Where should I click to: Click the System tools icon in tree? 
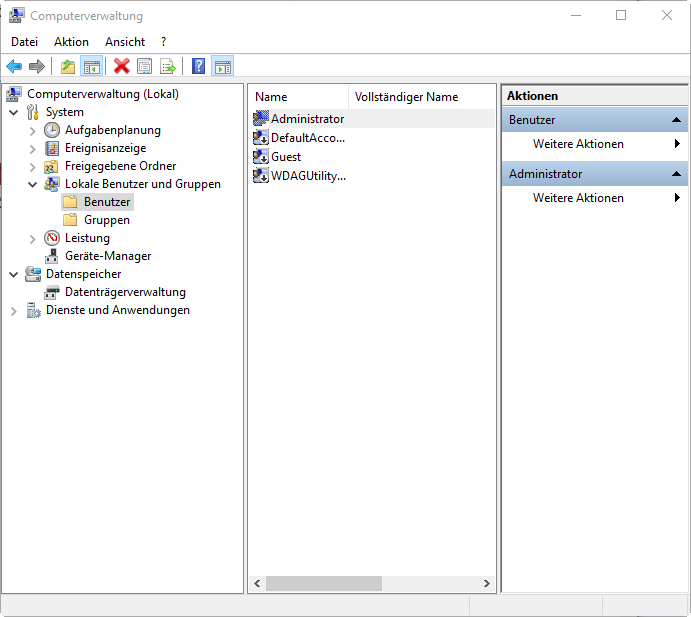point(33,112)
